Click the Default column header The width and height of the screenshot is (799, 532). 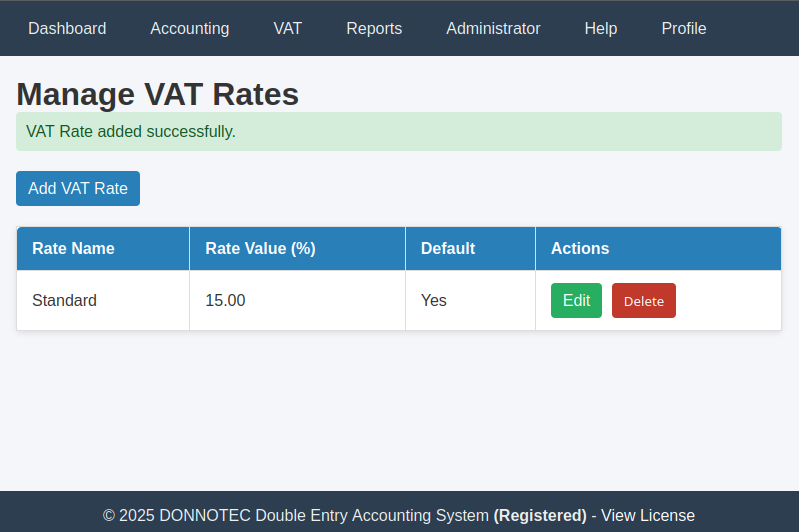click(470, 249)
